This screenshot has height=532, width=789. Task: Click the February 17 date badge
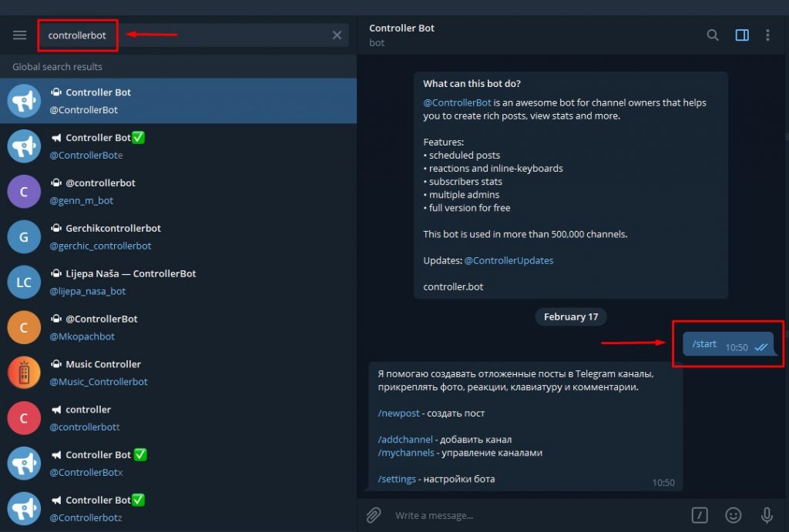pos(571,316)
